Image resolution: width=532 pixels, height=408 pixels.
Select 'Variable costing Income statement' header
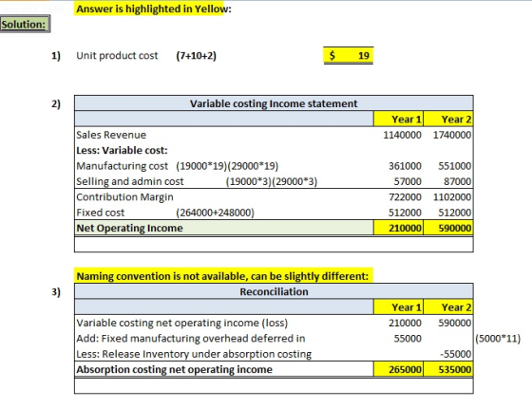pyautogui.click(x=274, y=103)
